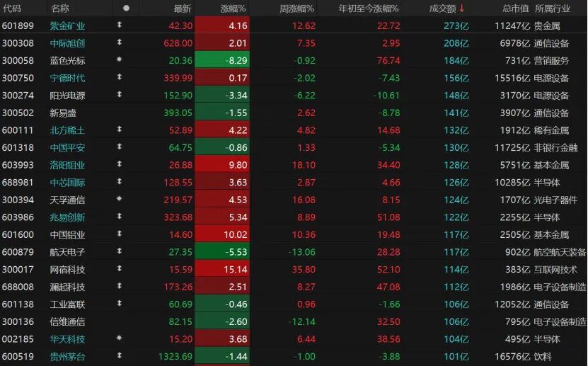Viewport: 588px width, 366px height.
Task: Click the marker icon in the 网宿科技 row
Action: tap(119, 270)
